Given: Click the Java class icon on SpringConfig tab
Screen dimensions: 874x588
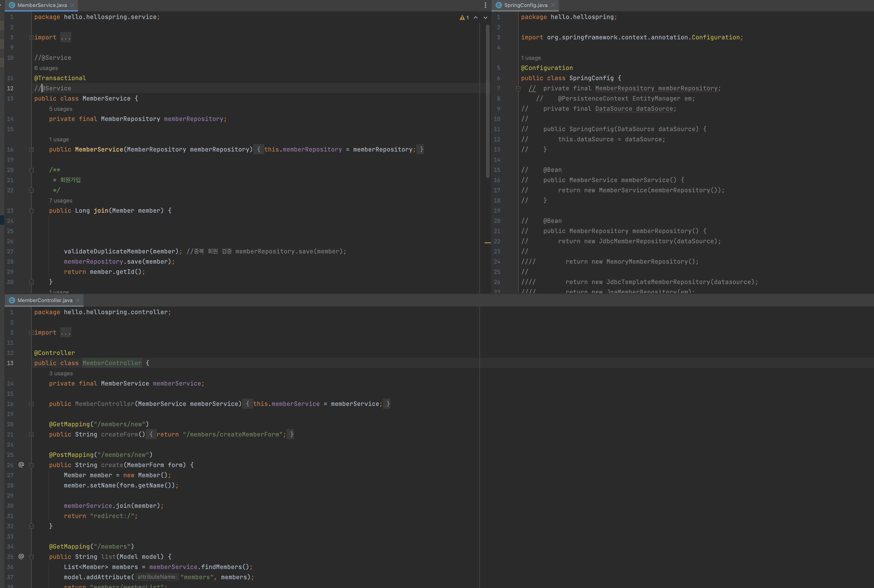Looking at the screenshot, I should 499,5.
